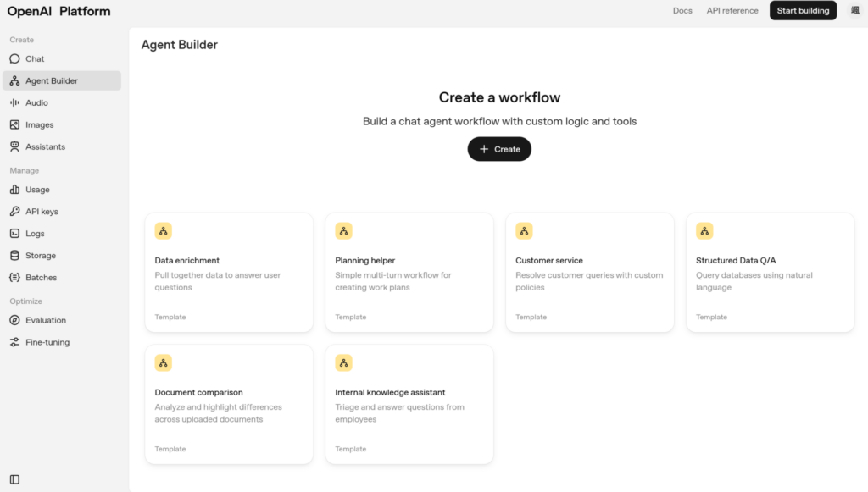
Task: Toggle the sidebar collapse icon at bottom left
Action: (x=14, y=479)
